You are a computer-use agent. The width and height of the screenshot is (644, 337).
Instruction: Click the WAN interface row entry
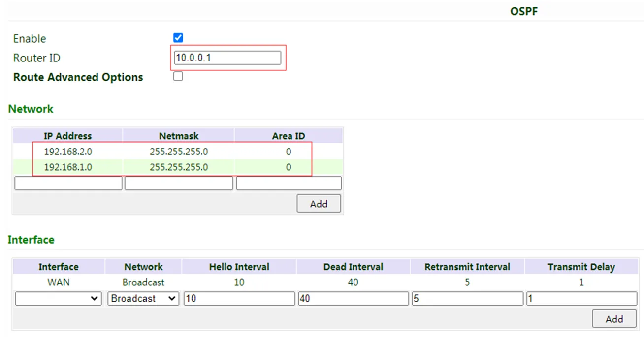click(x=59, y=282)
